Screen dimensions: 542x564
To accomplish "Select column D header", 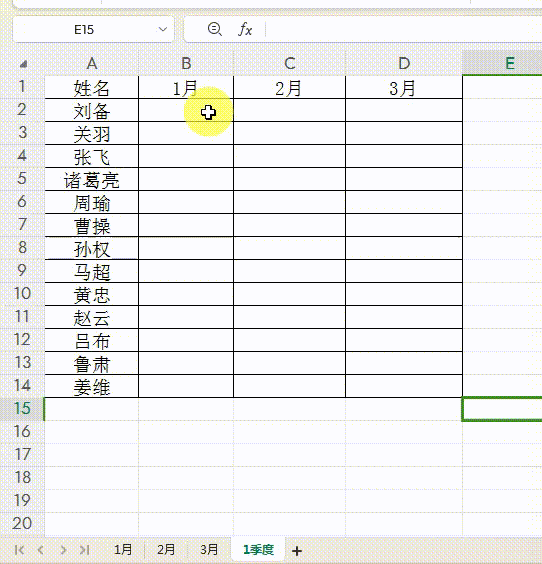I will tap(404, 63).
